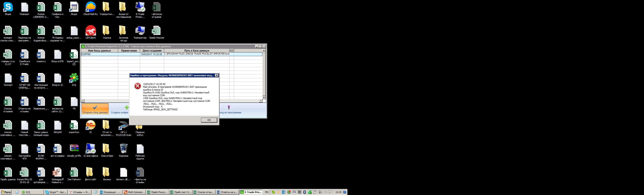This screenshot has height=195, width=644.
Task: Close the WORKERPROXY.INIT error dialog
Action: point(217,75)
